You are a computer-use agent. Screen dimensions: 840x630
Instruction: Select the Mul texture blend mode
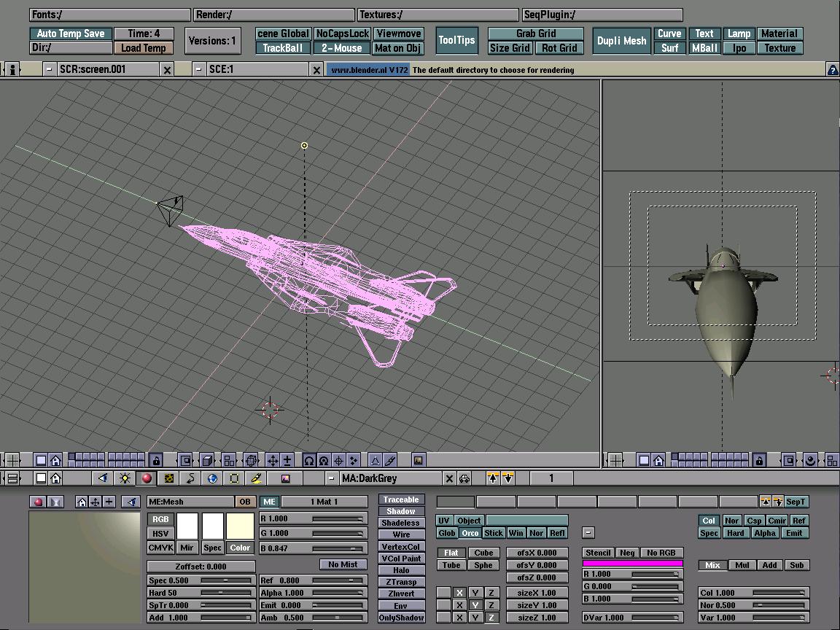742,564
